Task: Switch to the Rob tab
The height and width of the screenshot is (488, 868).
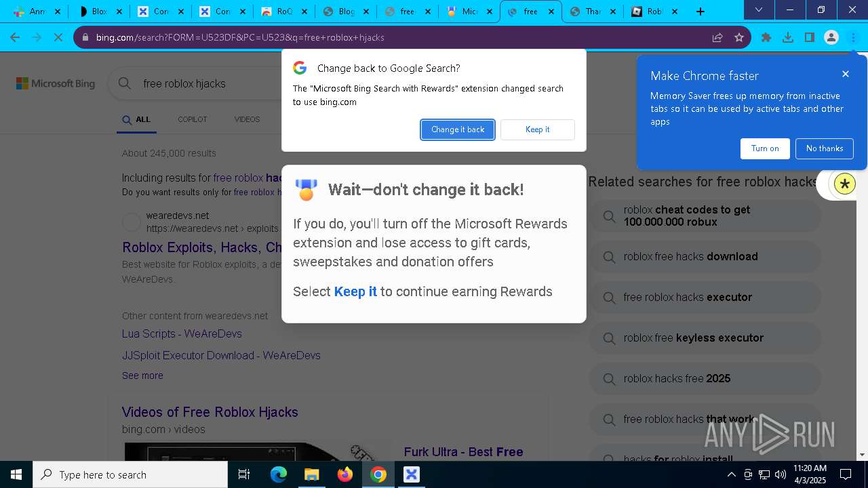Action: point(655,12)
